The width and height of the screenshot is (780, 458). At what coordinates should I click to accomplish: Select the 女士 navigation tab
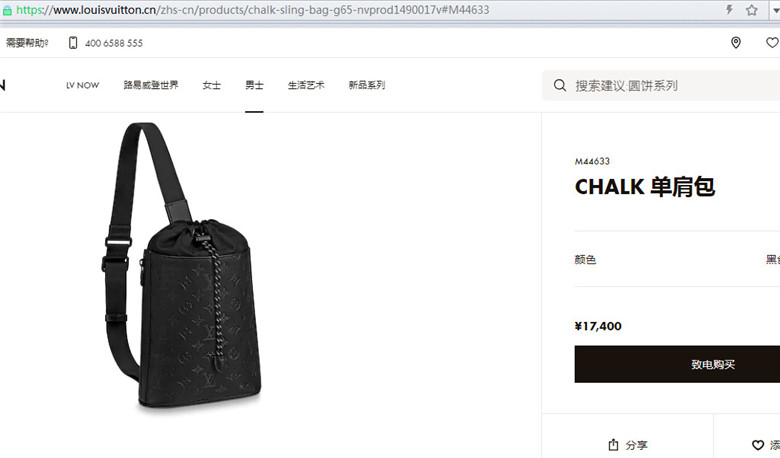click(x=211, y=85)
